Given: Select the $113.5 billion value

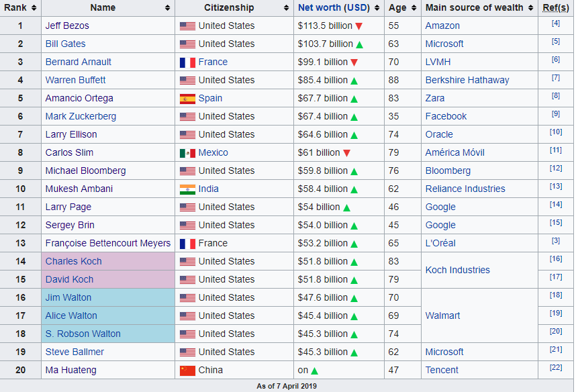Looking at the screenshot, I should coord(325,26).
